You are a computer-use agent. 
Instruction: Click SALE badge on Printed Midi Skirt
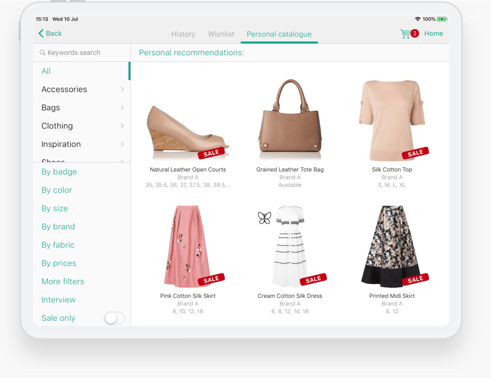415,279
